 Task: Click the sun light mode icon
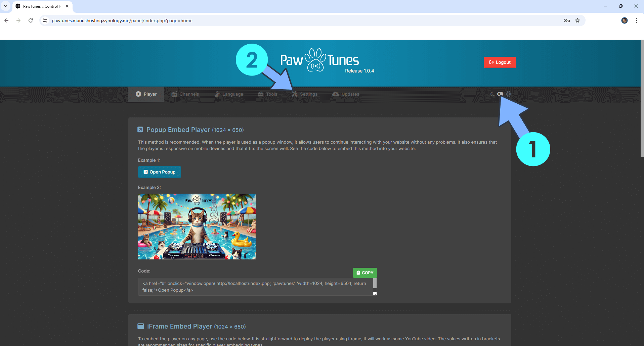[509, 94]
